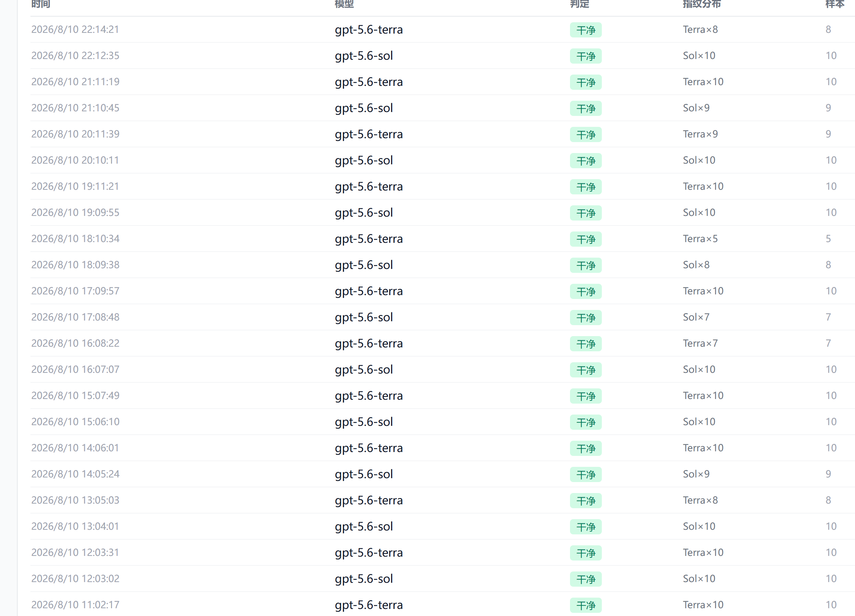855x616 pixels.
Task: Click the Terra×5 fingerprint distribution cell
Action: click(700, 239)
